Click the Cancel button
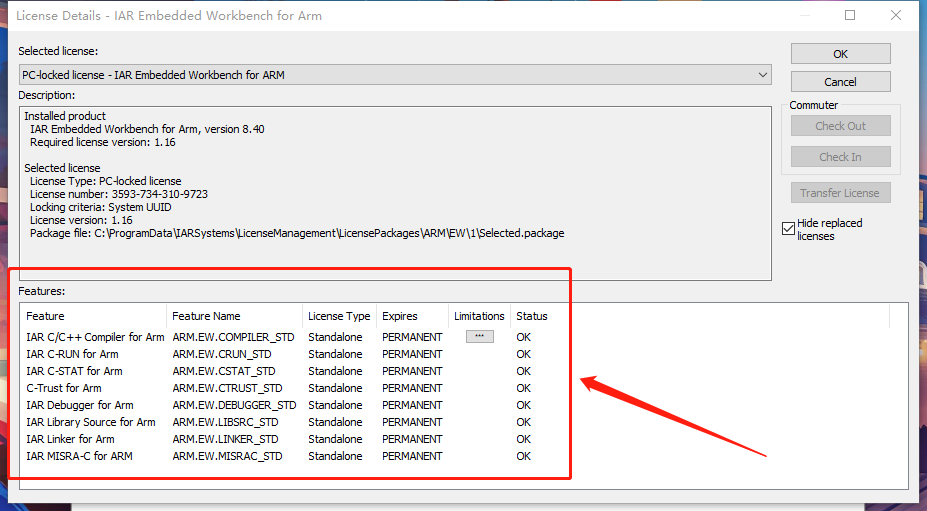927x511 pixels. click(841, 82)
